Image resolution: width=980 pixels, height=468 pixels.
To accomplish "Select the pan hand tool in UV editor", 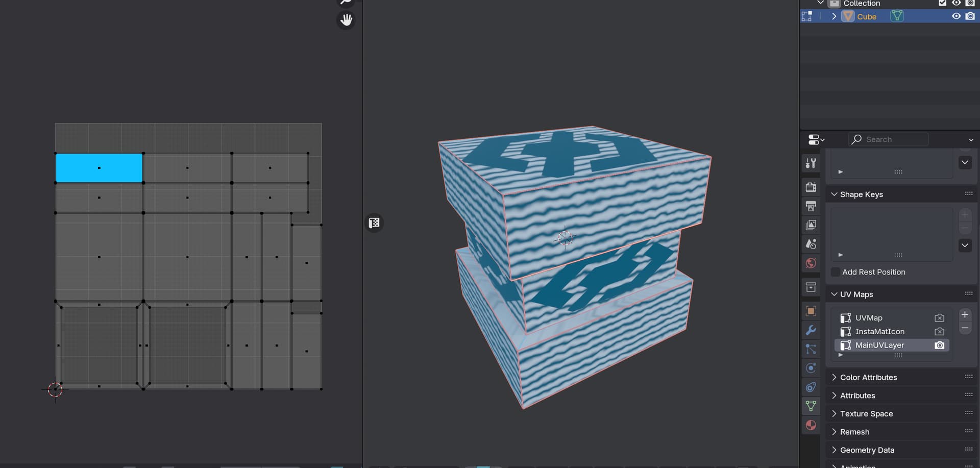I will coord(346,20).
